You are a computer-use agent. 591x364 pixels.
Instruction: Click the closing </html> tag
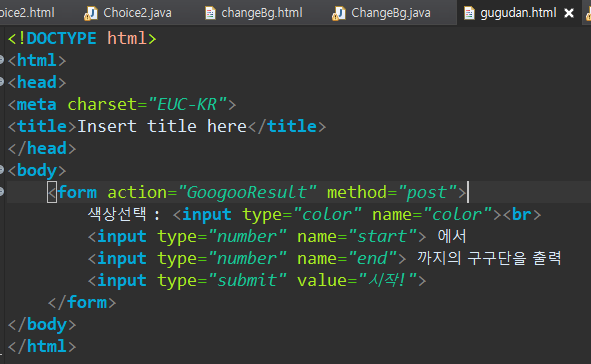(42, 347)
